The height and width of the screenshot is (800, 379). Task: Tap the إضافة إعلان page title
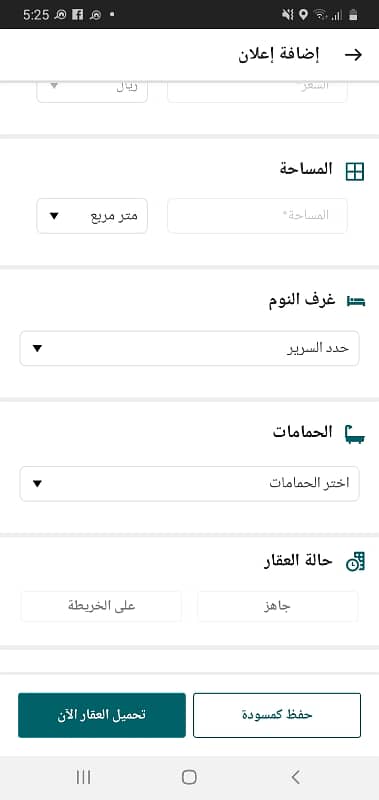pyautogui.click(x=279, y=55)
